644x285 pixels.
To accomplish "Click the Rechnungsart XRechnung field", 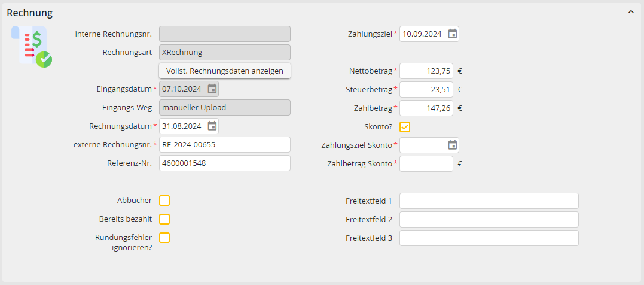I will [x=225, y=52].
